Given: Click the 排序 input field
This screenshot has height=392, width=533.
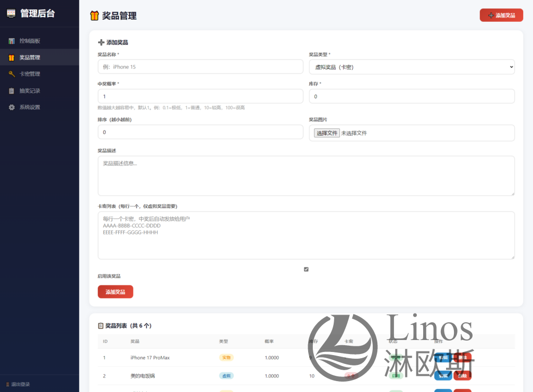Looking at the screenshot, I should [x=200, y=132].
